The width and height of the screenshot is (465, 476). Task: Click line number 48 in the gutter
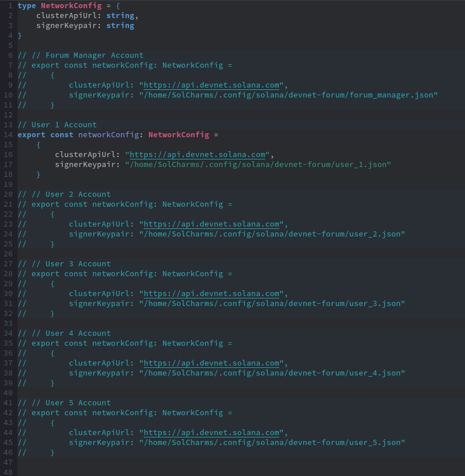[8, 471]
